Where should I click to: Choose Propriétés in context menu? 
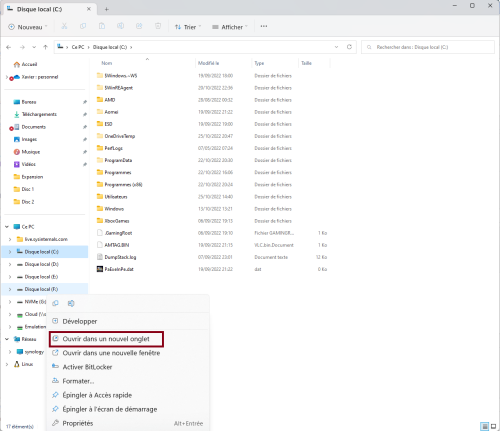coord(128,423)
